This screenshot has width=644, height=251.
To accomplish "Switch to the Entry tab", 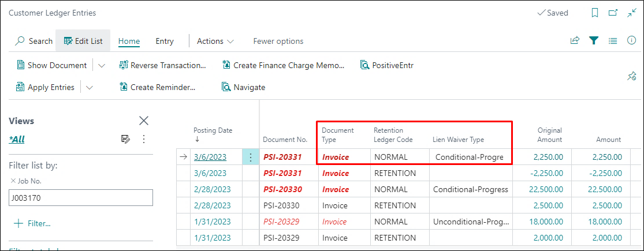I will 165,41.
